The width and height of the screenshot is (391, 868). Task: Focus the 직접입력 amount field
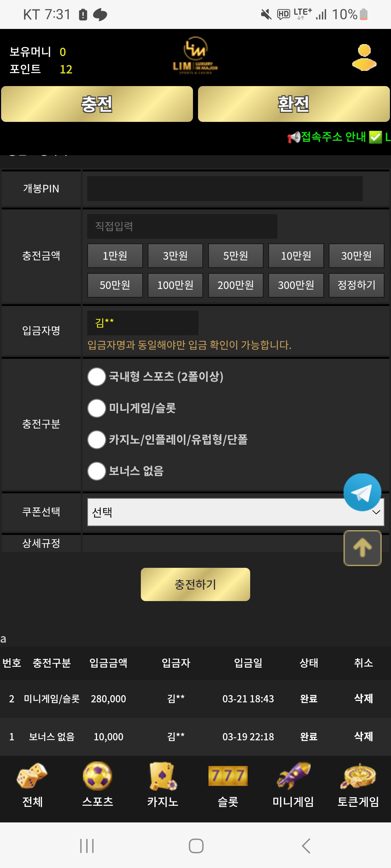point(182,226)
